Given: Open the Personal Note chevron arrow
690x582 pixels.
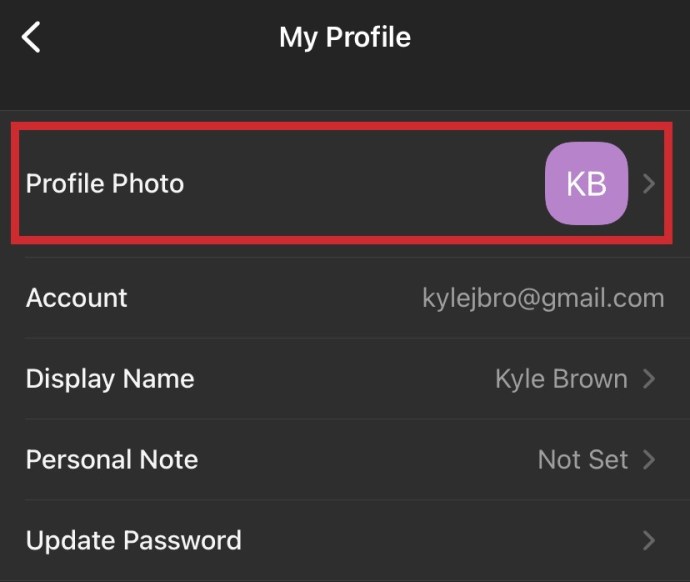Looking at the screenshot, I should pyautogui.click(x=649, y=460).
